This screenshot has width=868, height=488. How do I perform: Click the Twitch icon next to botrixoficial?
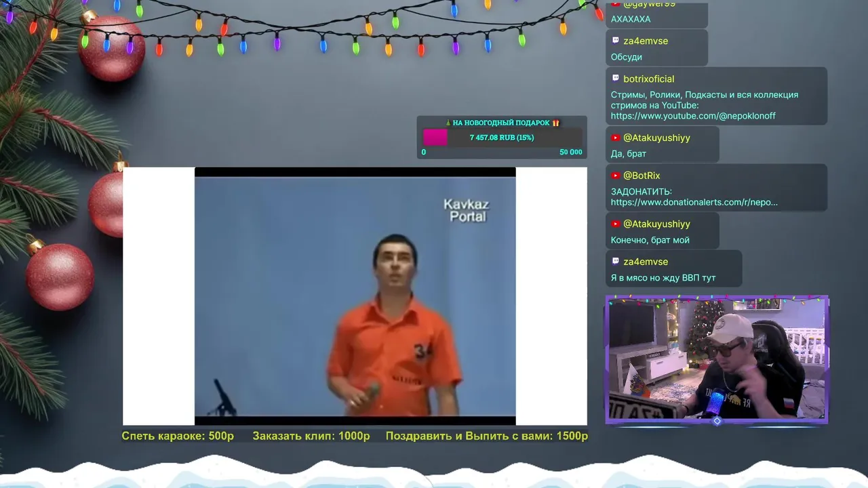[615, 79]
